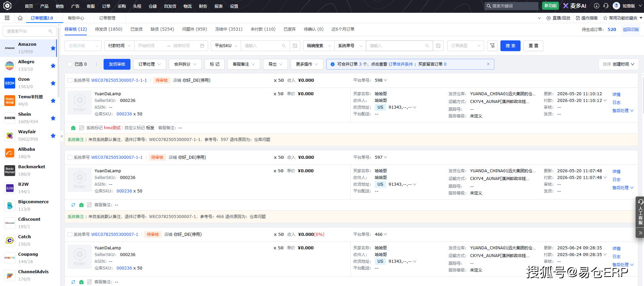
Task: Open the 全部店铺 store dropdown
Action: tap(83, 46)
